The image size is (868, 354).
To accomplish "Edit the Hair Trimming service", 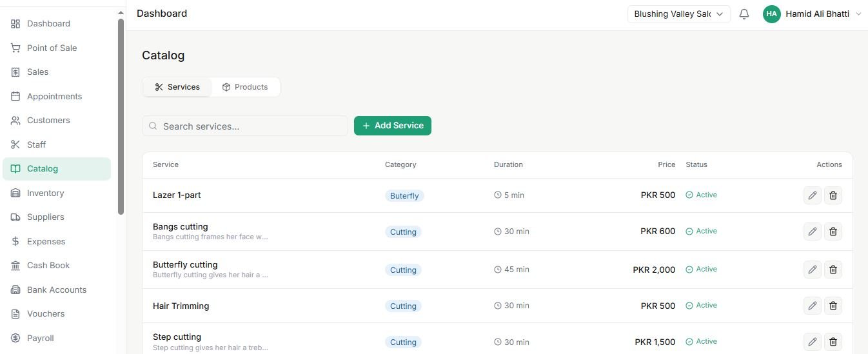I will click(813, 306).
